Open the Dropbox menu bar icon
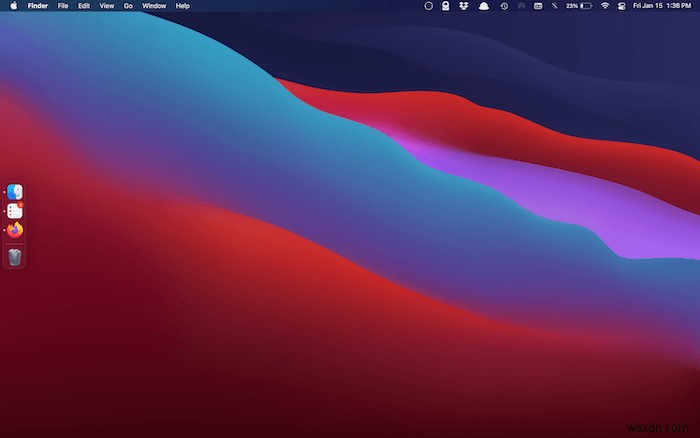The height and width of the screenshot is (438, 700). click(463, 6)
